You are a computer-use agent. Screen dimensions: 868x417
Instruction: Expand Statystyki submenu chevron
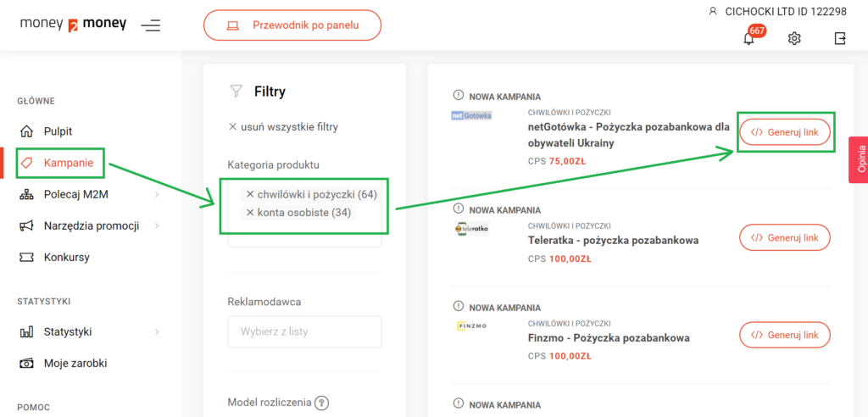tap(157, 331)
